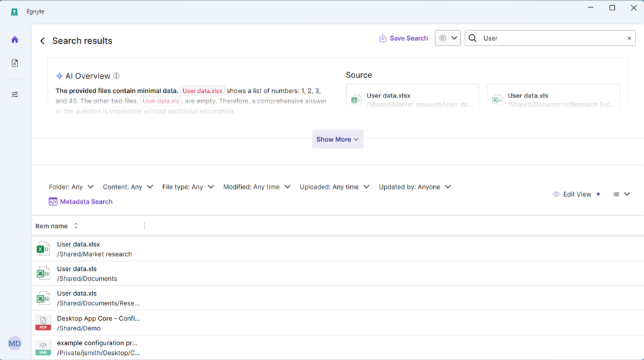The image size is (644, 360).
Task: Click Edit View button text
Action: pos(577,194)
